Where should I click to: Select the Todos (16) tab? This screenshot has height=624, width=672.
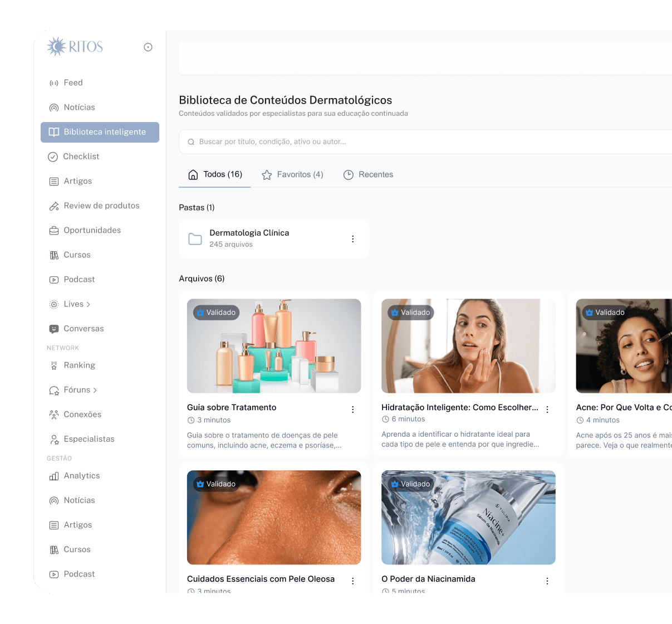point(215,175)
